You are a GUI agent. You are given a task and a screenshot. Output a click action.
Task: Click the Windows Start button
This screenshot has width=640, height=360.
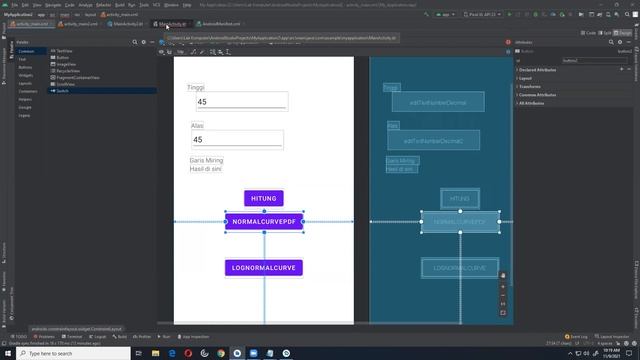8,353
